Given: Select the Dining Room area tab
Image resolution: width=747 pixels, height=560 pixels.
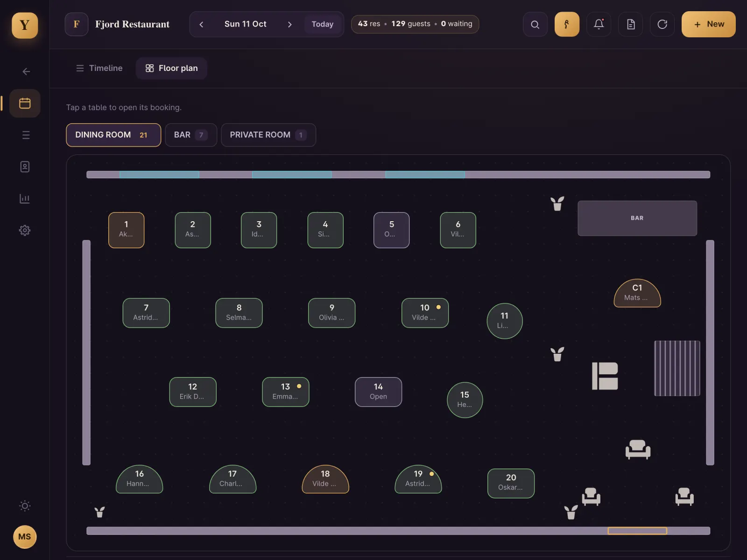Looking at the screenshot, I should pos(113,135).
